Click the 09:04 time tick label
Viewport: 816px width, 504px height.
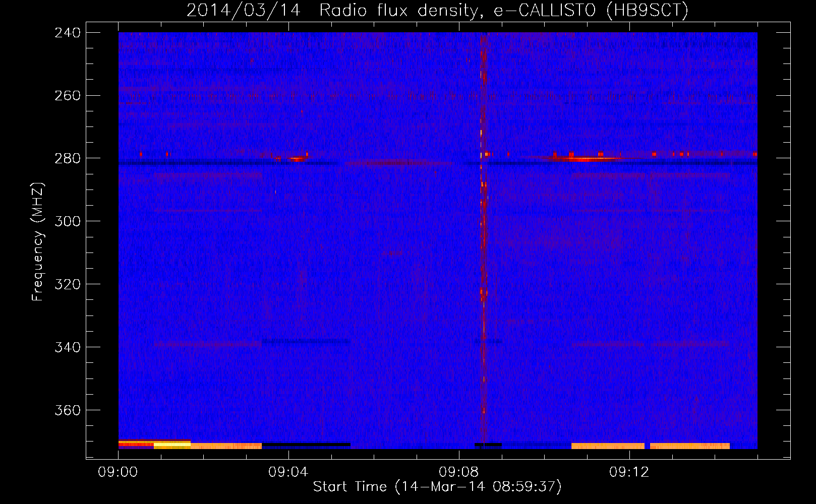coord(288,472)
